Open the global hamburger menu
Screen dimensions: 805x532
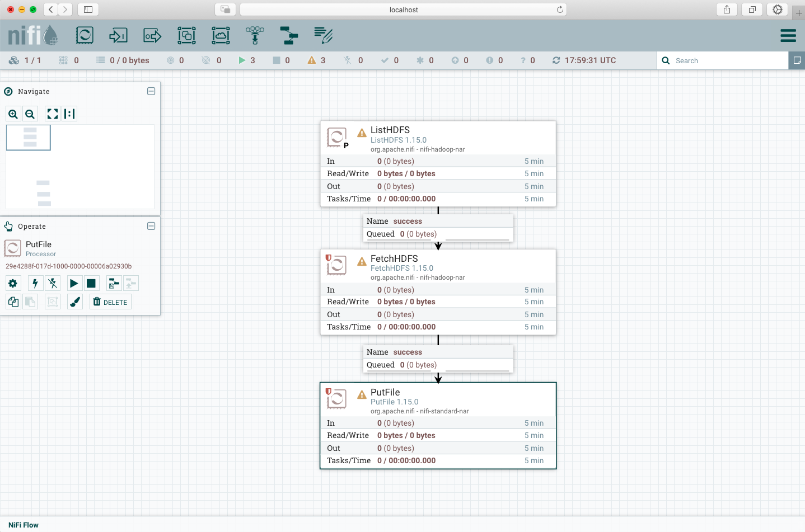coord(788,36)
